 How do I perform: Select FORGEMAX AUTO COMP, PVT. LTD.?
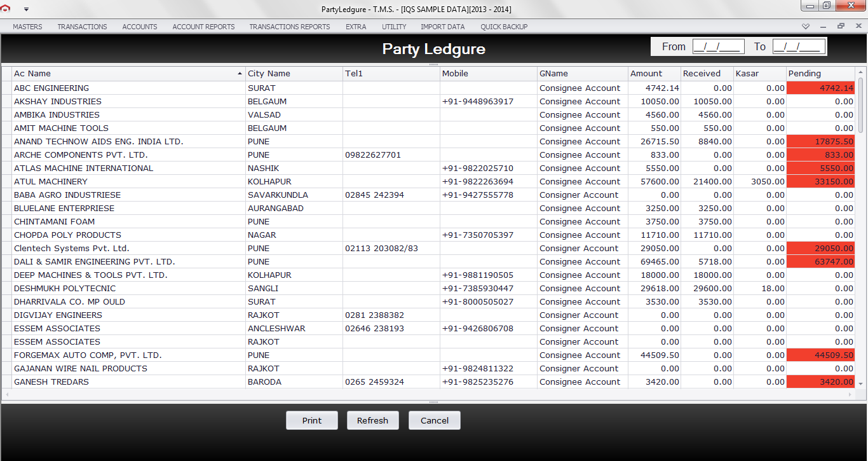point(88,355)
